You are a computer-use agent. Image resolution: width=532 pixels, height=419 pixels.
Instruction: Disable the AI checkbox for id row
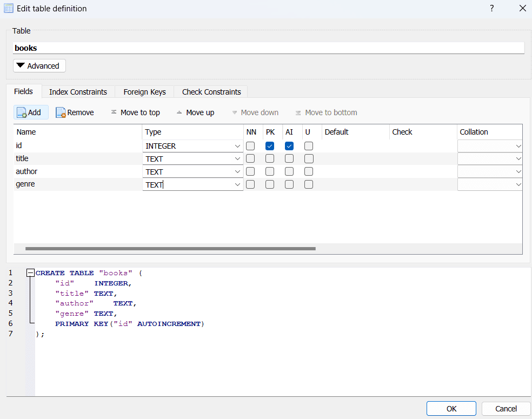289,146
